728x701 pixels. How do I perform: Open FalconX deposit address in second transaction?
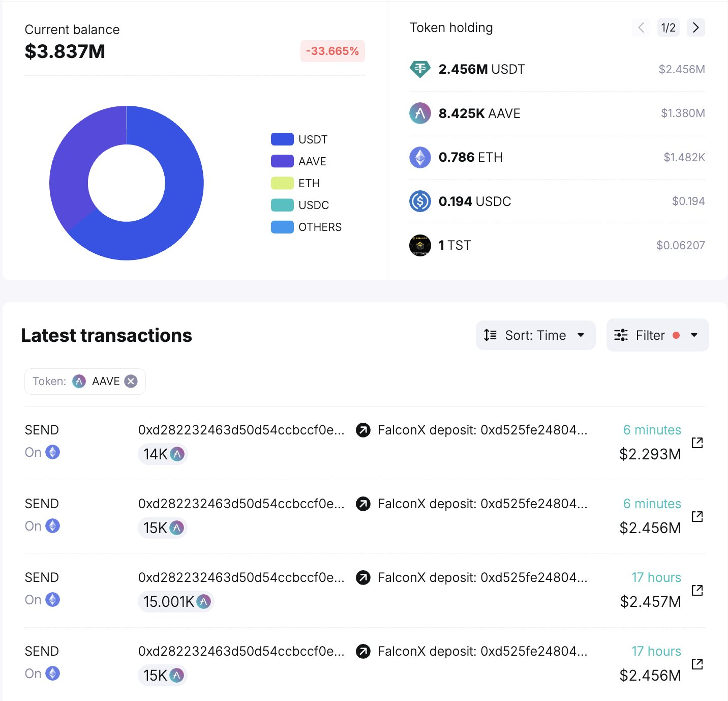pos(482,504)
